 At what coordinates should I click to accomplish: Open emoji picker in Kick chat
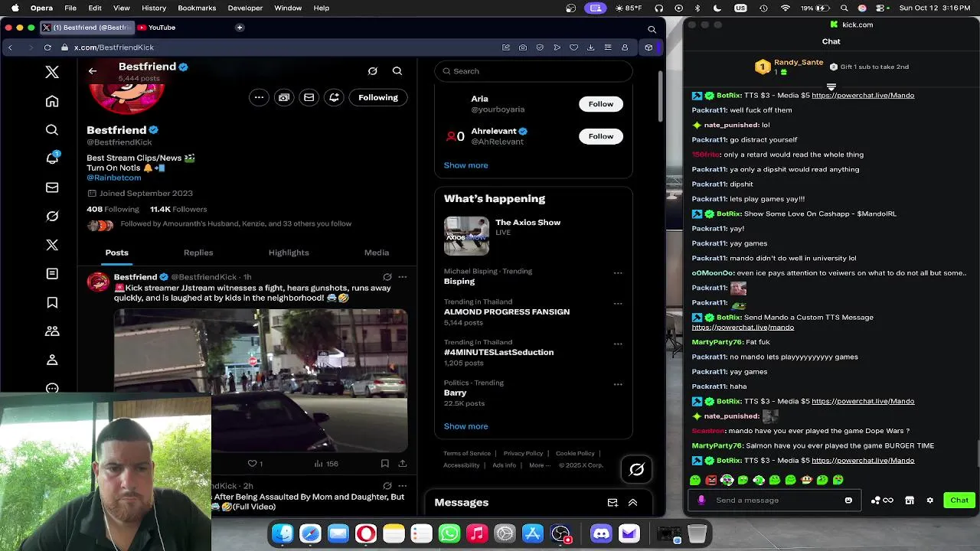pos(848,500)
